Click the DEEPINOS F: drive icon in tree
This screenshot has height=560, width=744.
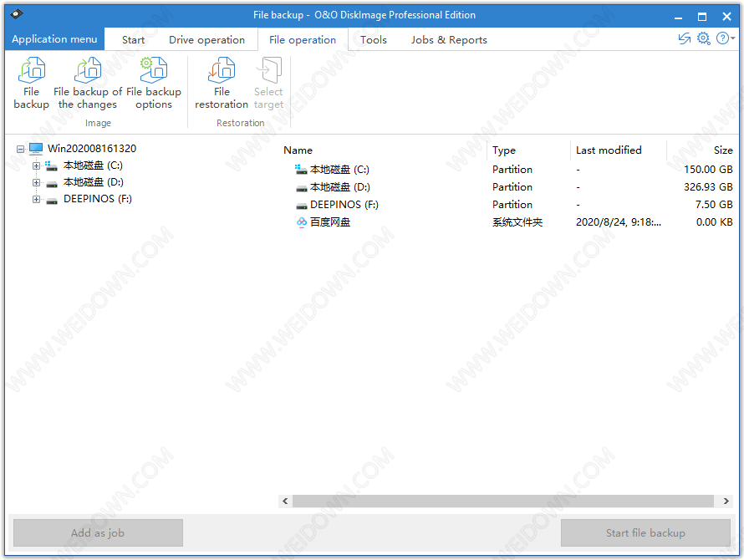tap(52, 200)
